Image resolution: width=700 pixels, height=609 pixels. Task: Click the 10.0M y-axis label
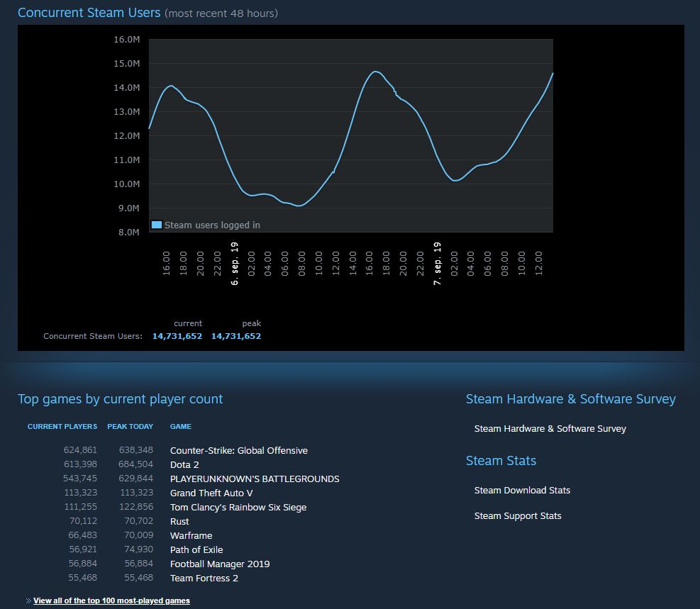[127, 184]
